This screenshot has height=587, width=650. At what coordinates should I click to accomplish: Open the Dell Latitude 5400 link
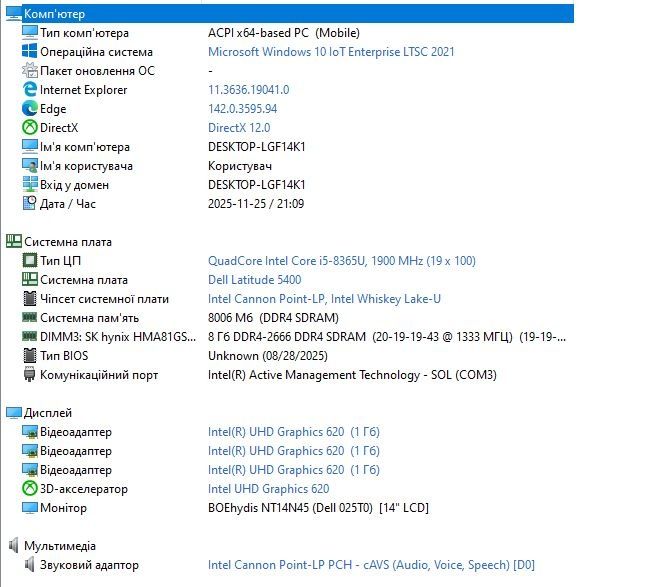(x=255, y=280)
